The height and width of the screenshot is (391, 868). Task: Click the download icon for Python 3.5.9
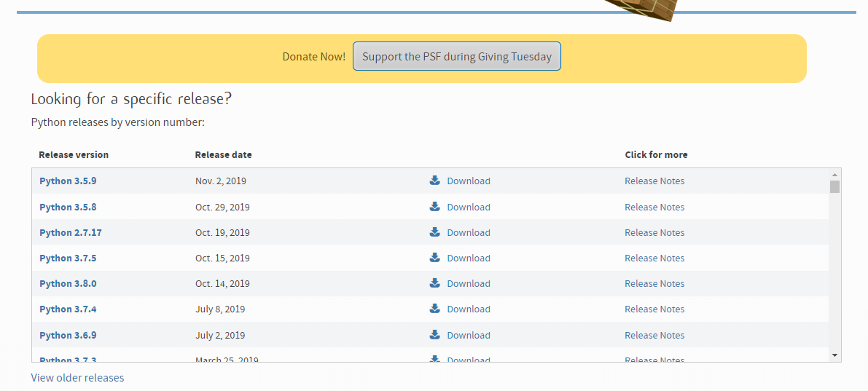434,181
